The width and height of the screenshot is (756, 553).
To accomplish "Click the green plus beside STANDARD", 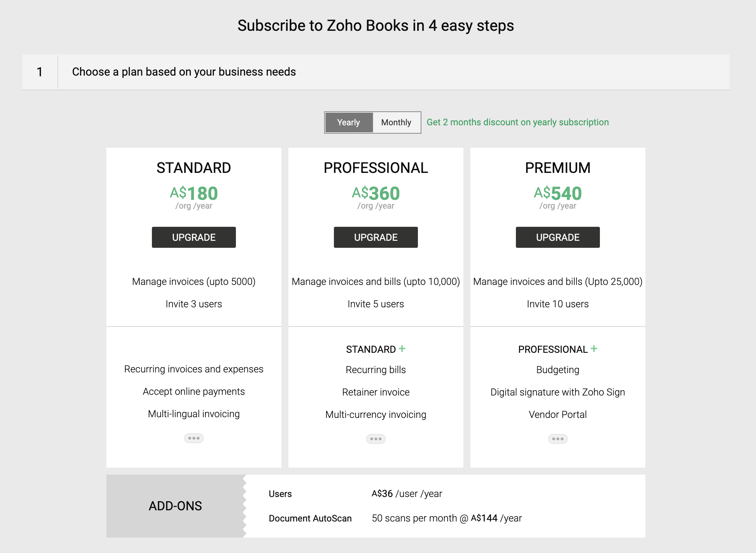I will (402, 349).
